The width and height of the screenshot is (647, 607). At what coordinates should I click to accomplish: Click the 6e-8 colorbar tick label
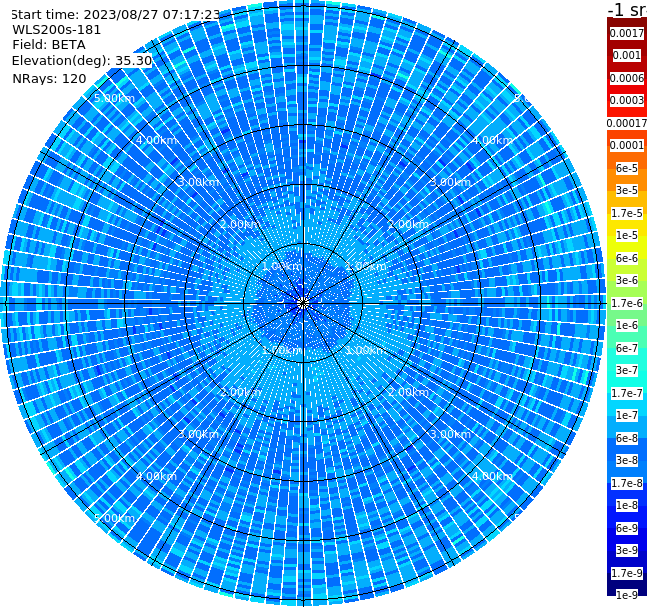click(627, 438)
